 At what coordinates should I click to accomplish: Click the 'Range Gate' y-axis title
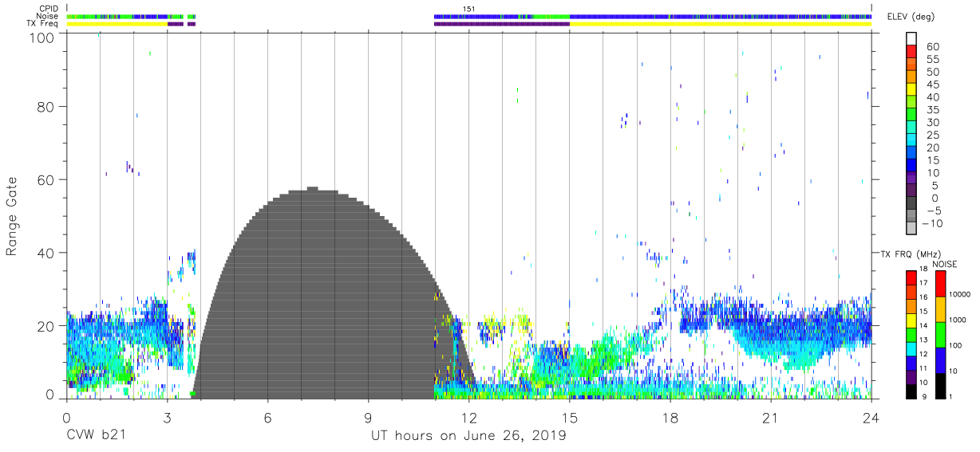(11, 217)
